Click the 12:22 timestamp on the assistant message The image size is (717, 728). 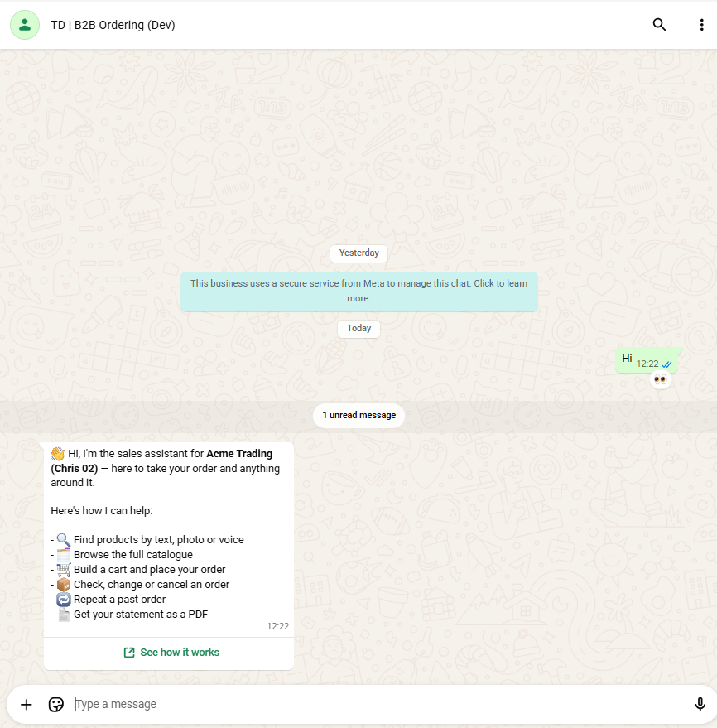tap(277, 626)
